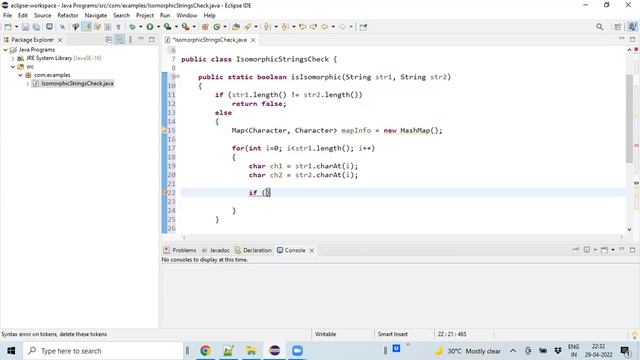Run the program with the green Run icon

coord(150,27)
